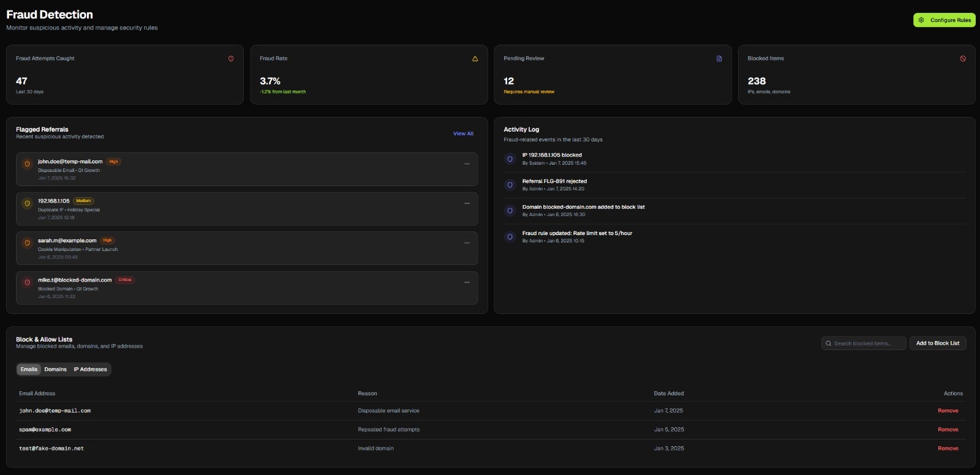Screen dimensions: 980x475
Task: Switch to the Emails tab
Action: [x=29, y=369]
